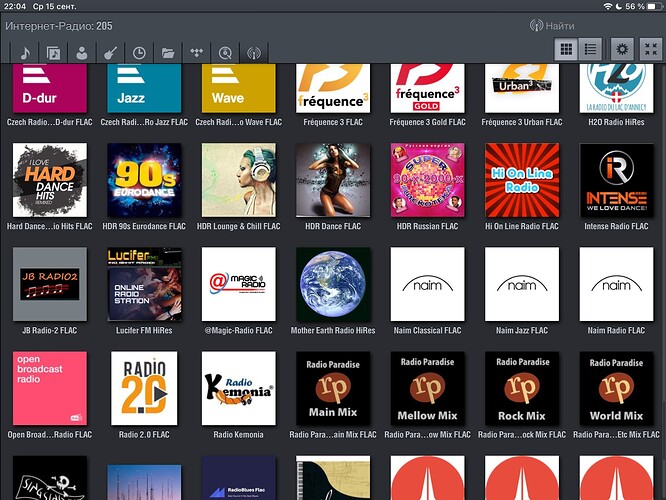Open Naim Classical FLAC station
Screen dimensions: 666x500
(x=428, y=284)
